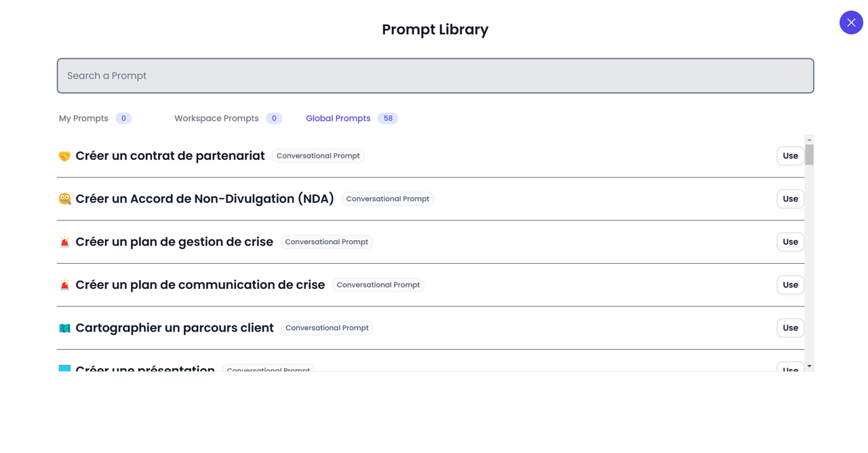Click the handshake icon beside partnership contract prompt

coord(64,156)
